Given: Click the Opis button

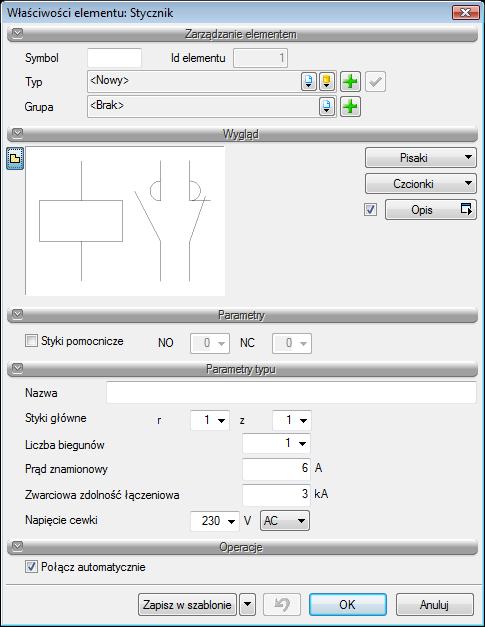Looking at the screenshot, I should point(431,210).
